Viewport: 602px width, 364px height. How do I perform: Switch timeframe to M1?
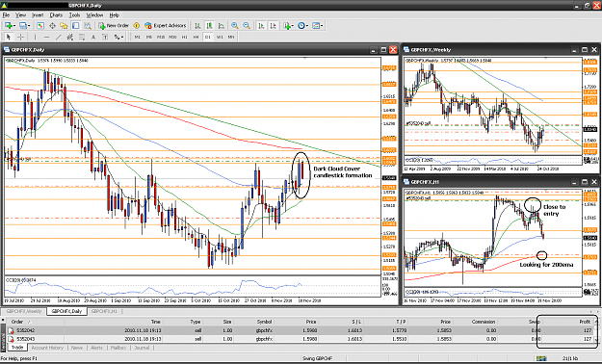tap(137, 37)
